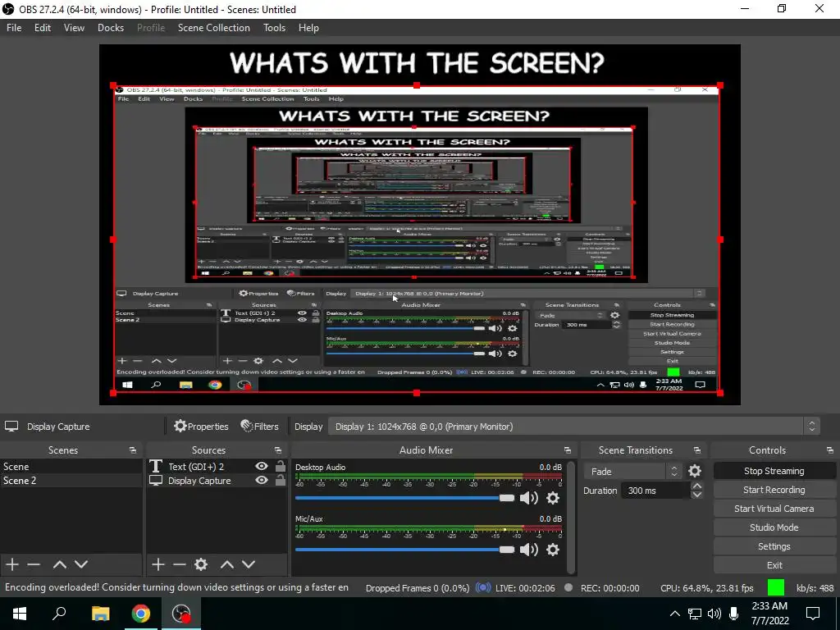The height and width of the screenshot is (630, 840).
Task: Remove selected source with minus icon
Action: tap(180, 564)
